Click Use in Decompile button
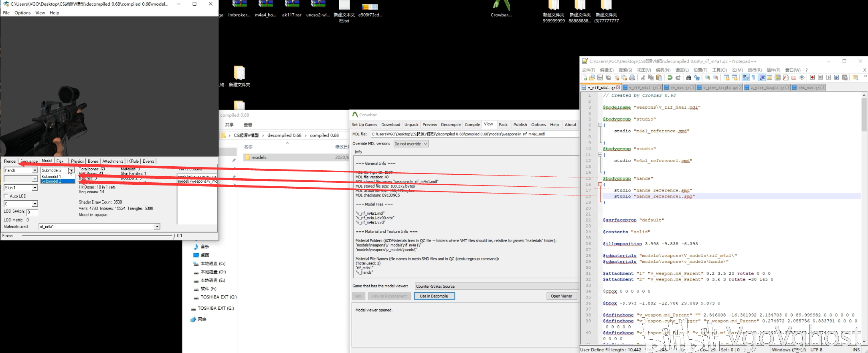 tap(434, 296)
